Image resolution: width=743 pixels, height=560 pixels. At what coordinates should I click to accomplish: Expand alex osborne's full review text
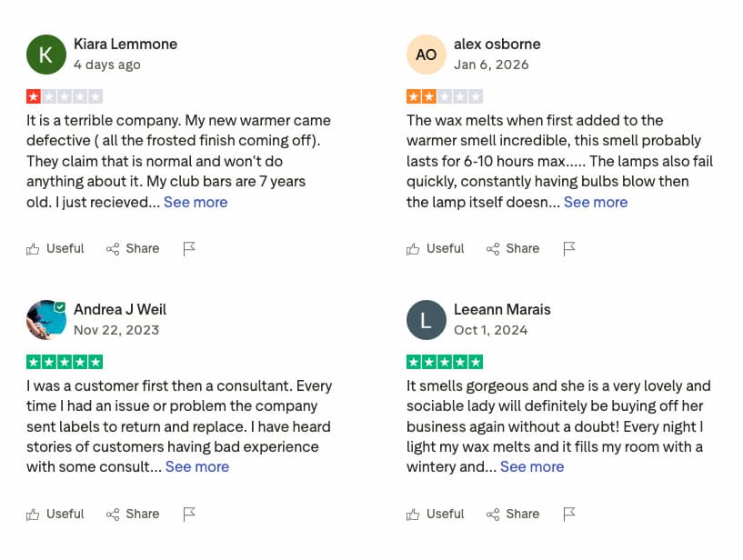(x=595, y=202)
